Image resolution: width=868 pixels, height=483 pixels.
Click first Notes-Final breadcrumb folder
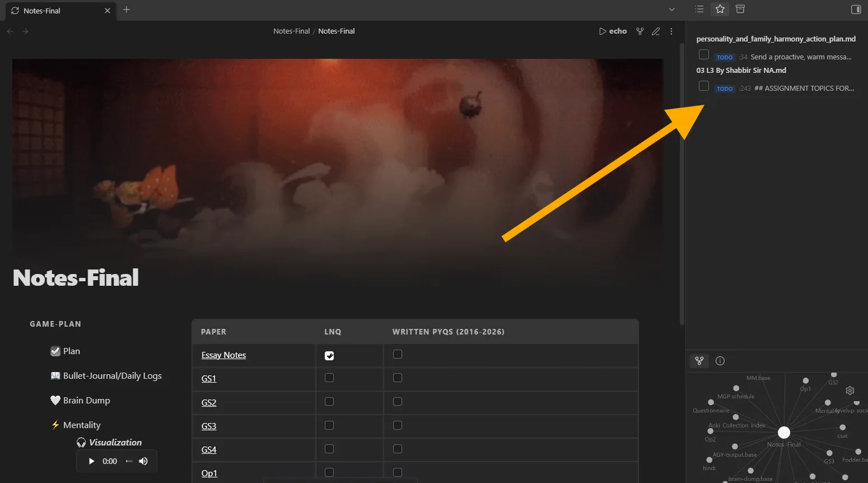[x=291, y=31]
